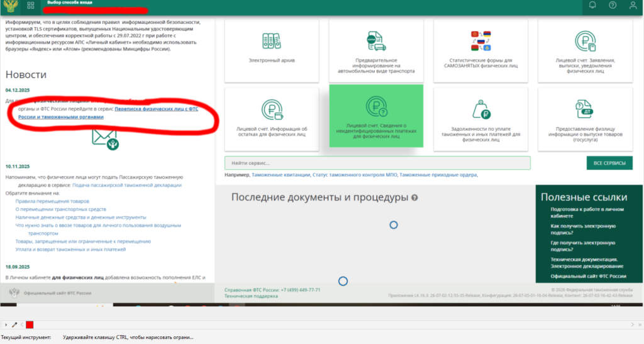This screenshot has width=644, height=344.
Task: Open the help question mark icon in header
Action: click(613, 5)
